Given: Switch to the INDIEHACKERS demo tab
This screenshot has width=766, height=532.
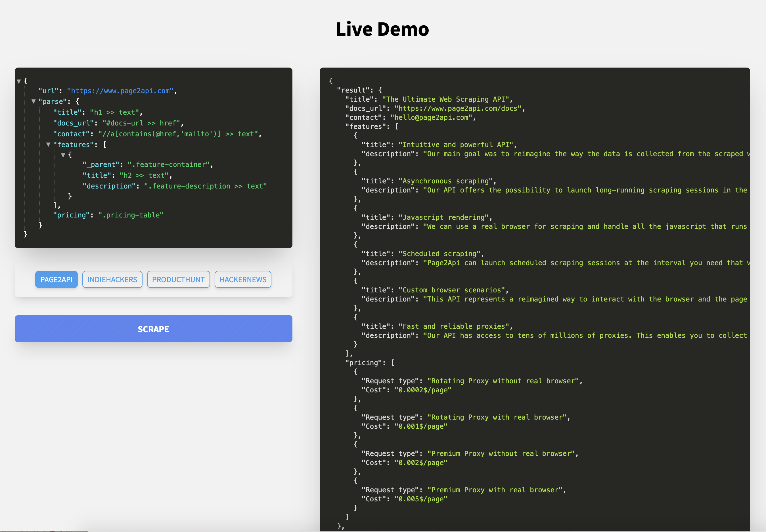Looking at the screenshot, I should [x=112, y=279].
